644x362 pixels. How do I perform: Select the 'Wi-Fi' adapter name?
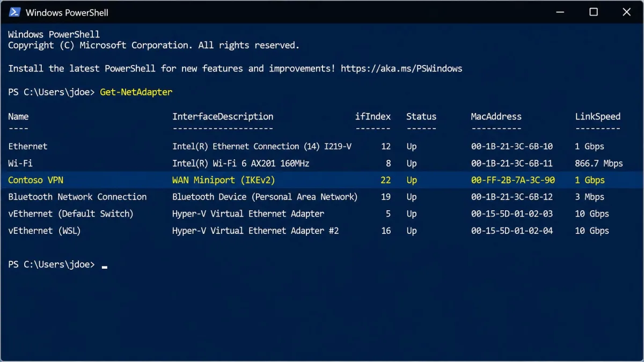pos(20,163)
